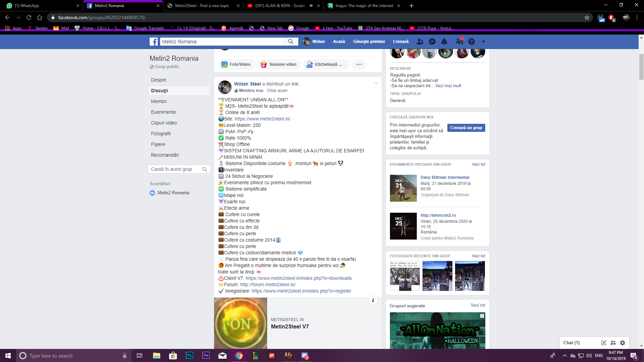The image size is (644, 362).
Task: Click Vezi mai mult in the description
Action: pyautogui.click(x=448, y=86)
